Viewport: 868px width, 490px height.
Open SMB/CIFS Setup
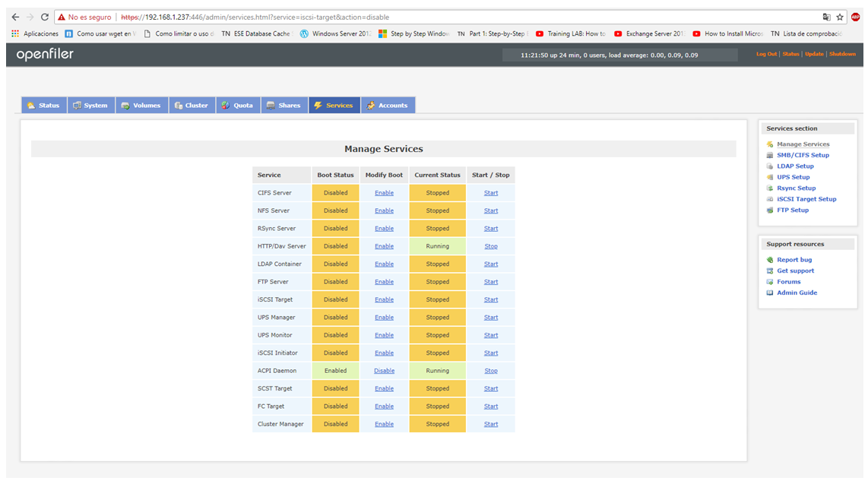click(x=803, y=156)
